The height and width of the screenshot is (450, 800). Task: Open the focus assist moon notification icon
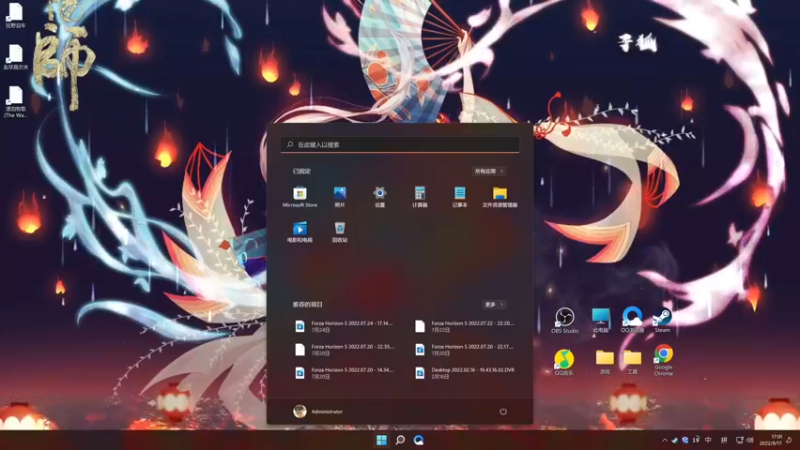[x=789, y=440]
